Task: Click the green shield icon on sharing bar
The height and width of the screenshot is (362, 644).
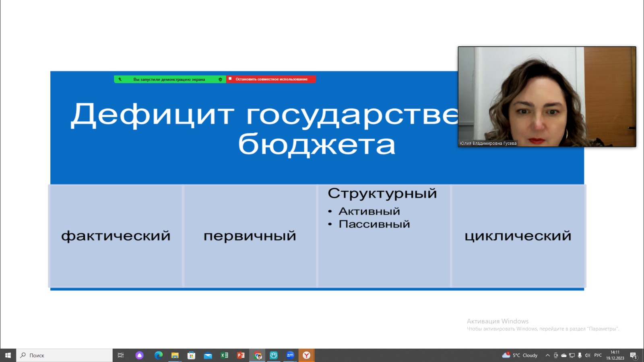Action: tap(220, 80)
